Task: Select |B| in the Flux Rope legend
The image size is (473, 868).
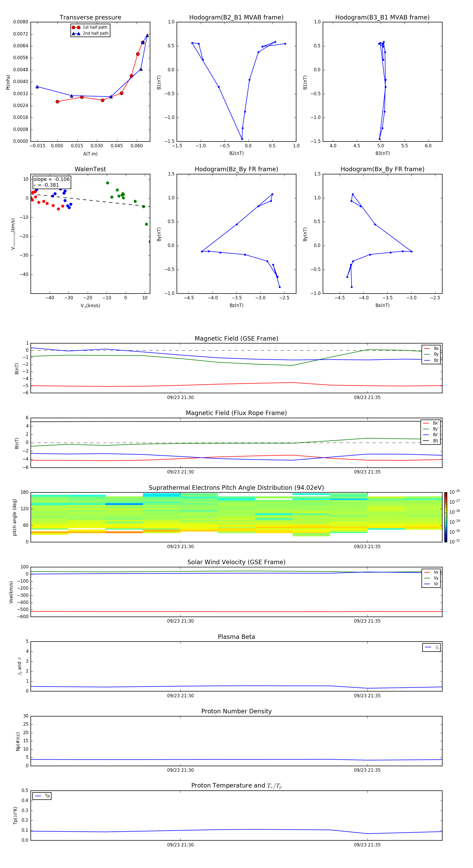Action: pos(431,441)
